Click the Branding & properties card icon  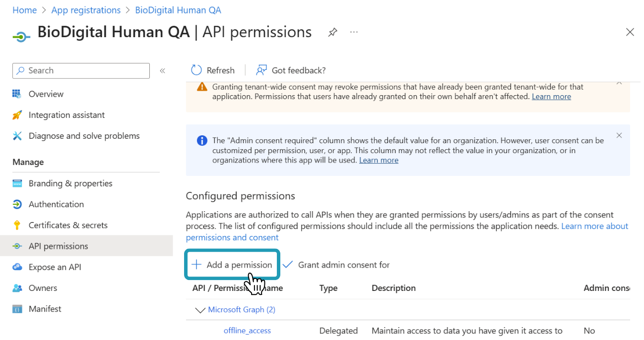17,183
